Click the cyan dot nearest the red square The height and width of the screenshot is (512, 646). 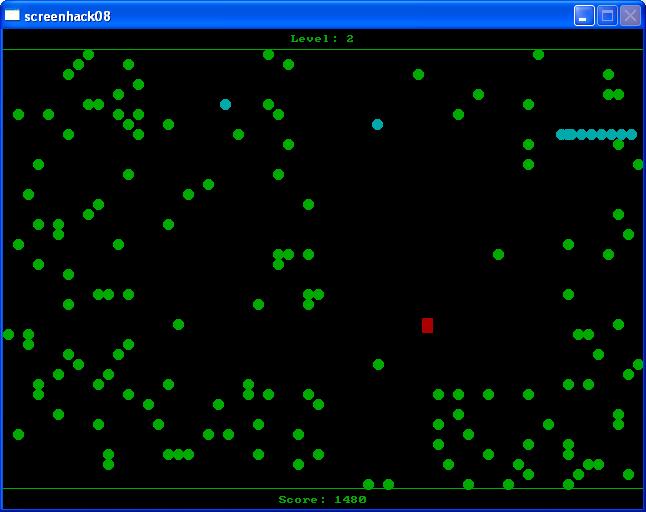tap(377, 124)
